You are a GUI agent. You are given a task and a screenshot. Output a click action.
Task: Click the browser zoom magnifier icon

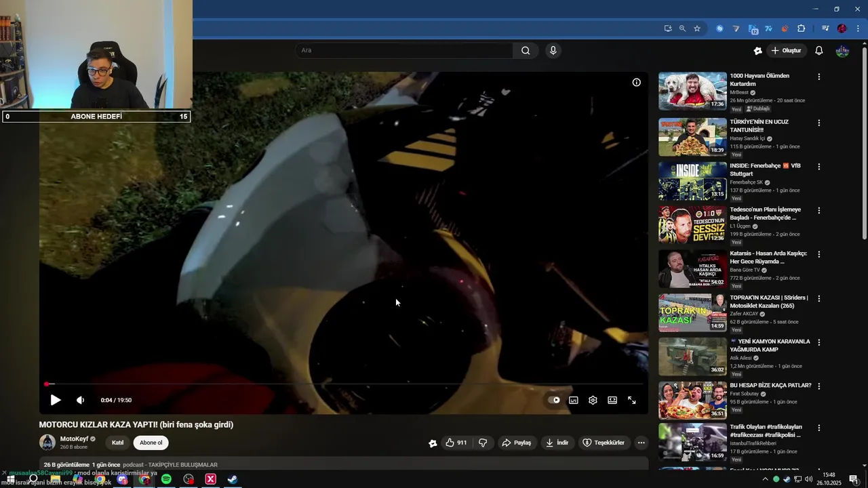[x=682, y=28]
